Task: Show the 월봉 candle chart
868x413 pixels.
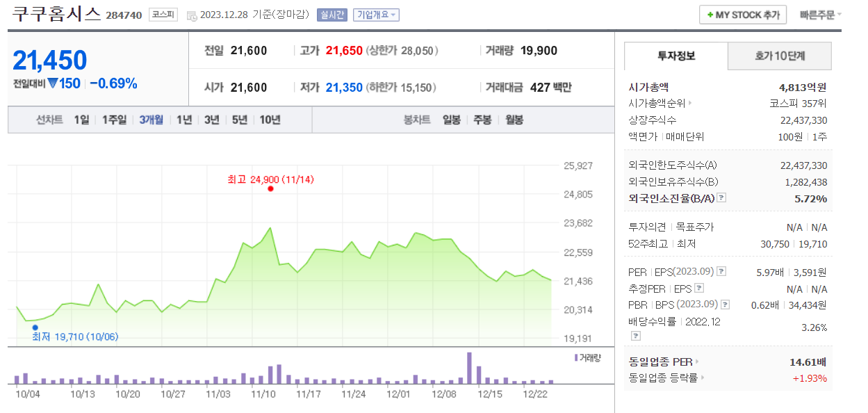Action: pyautogui.click(x=514, y=120)
